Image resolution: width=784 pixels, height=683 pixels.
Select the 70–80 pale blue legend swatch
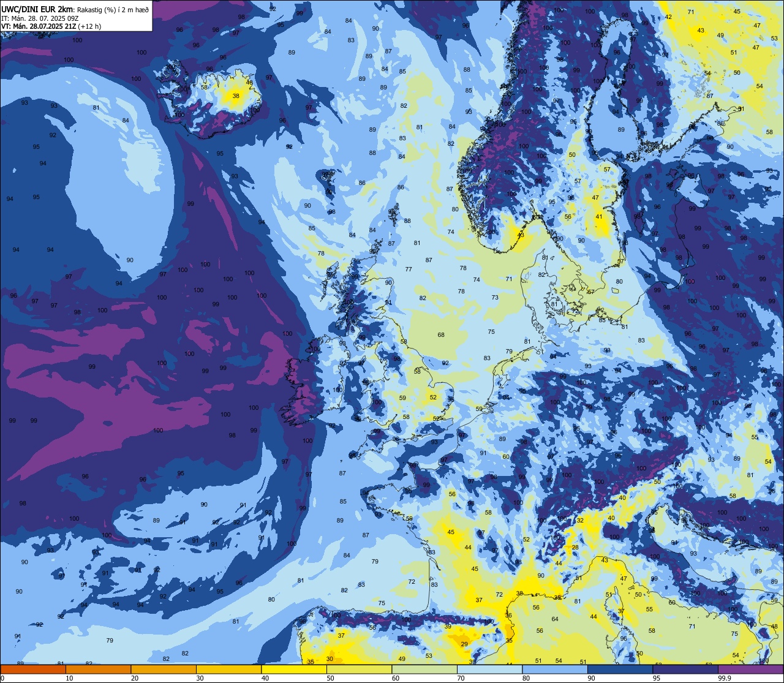[x=489, y=669]
